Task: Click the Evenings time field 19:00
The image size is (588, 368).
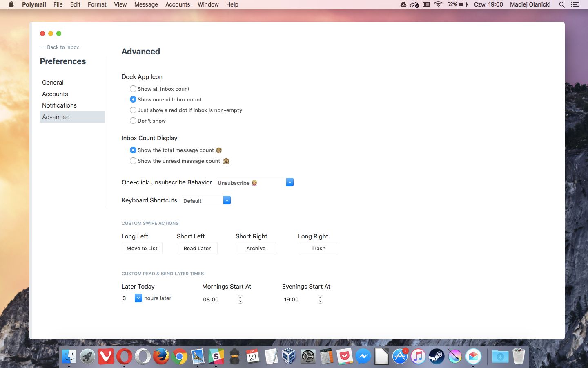Action: tap(292, 299)
